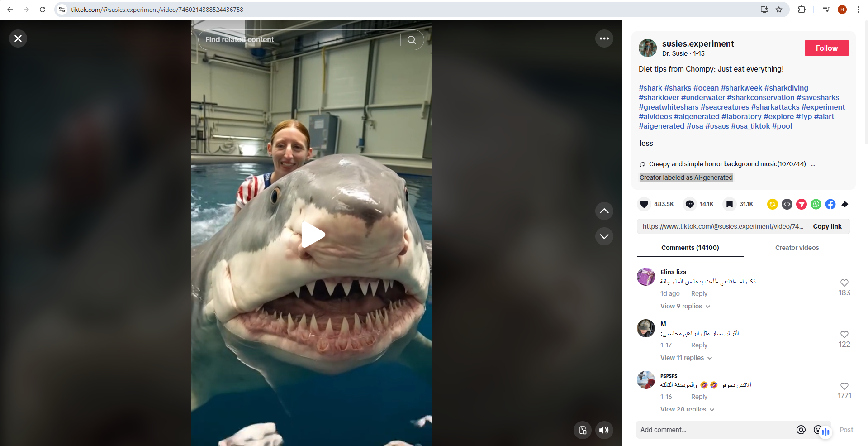Screen dimensions: 868x446
Task: Share the video to WhatsApp
Action: [x=816, y=204]
